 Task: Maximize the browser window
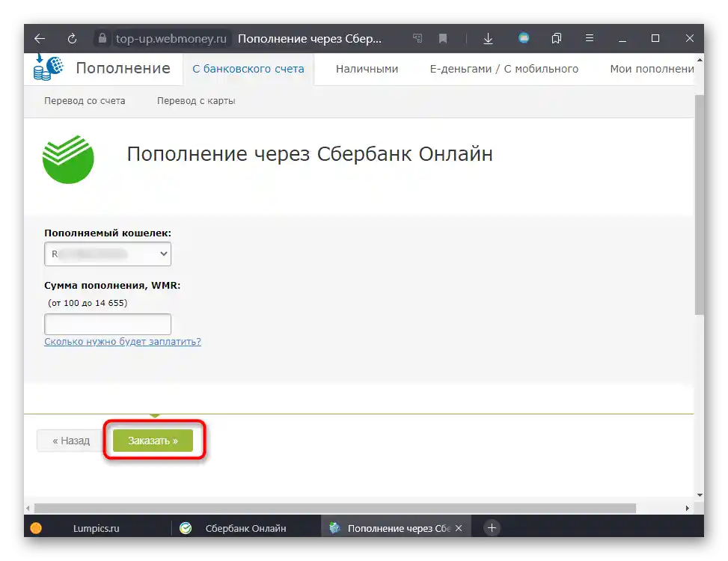655,38
